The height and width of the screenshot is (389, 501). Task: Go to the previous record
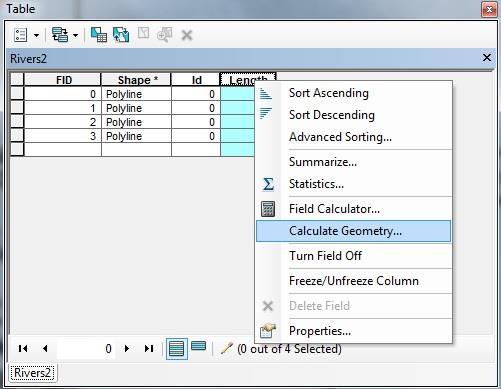pyautogui.click(x=45, y=349)
